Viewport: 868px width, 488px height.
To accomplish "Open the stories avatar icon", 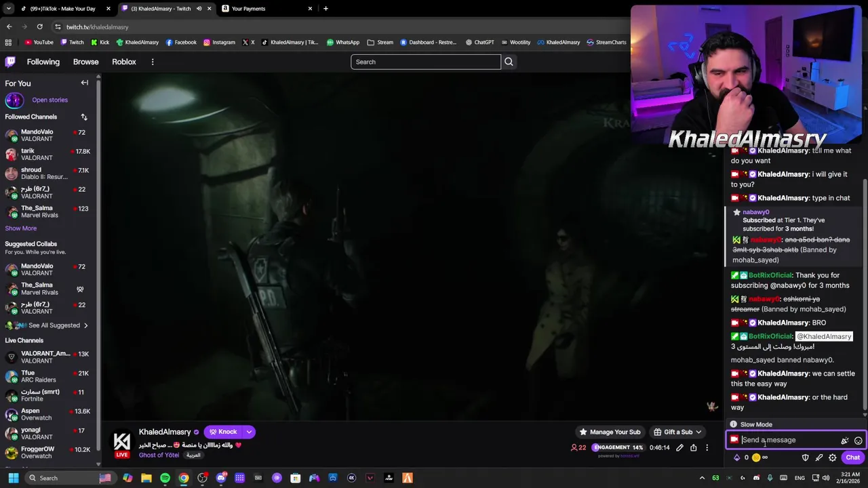I will 14,100.
